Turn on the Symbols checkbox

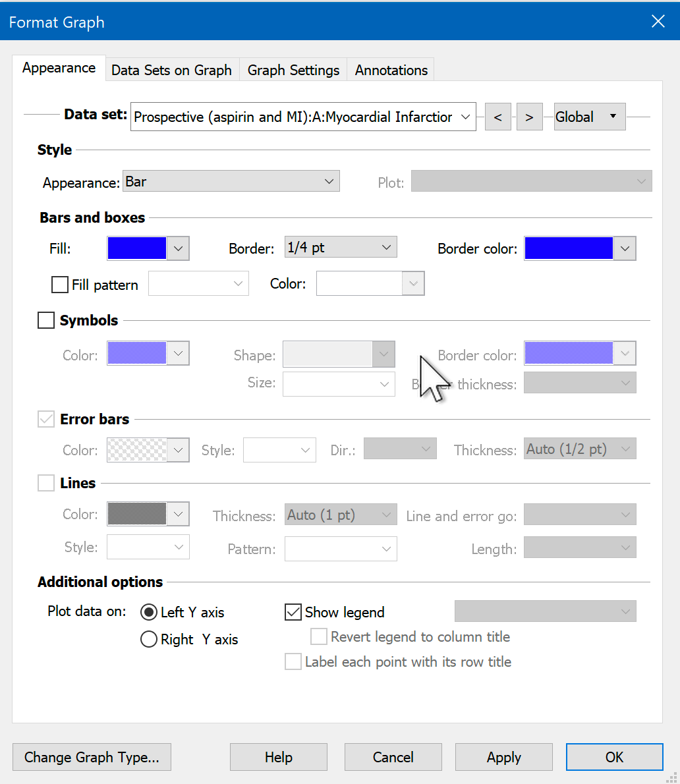46,321
